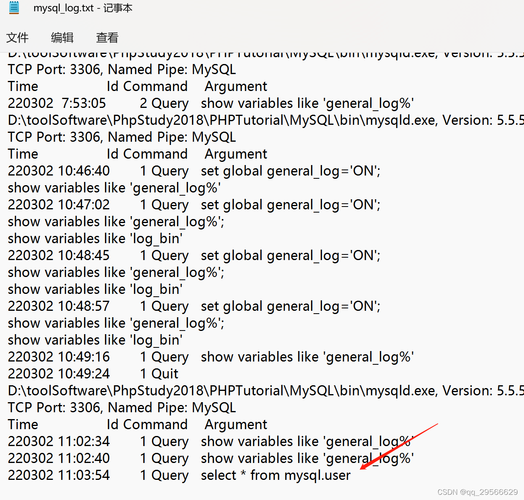The width and height of the screenshot is (524, 500).
Task: Click the '220302 10:49:24 1 Quit' line
Action: pos(93,374)
